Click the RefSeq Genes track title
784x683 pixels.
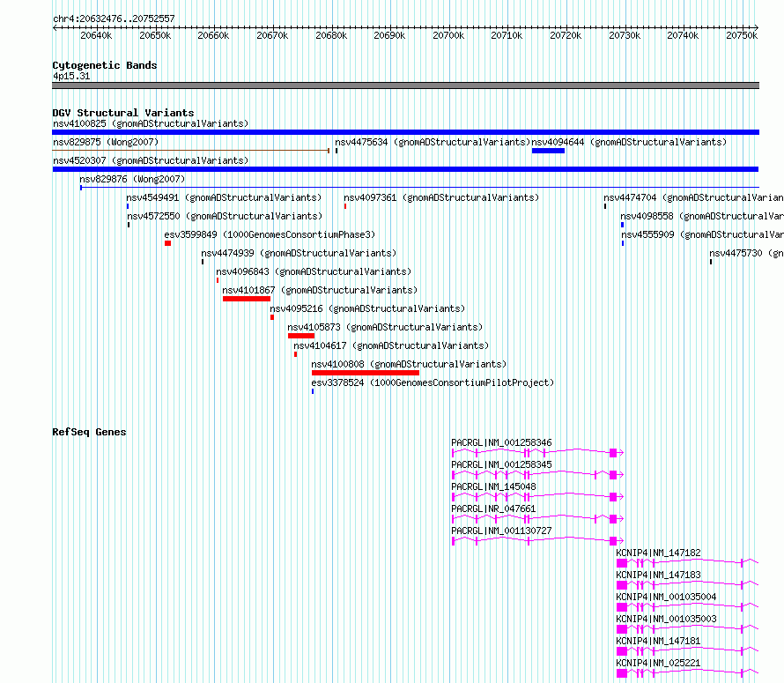tap(89, 432)
